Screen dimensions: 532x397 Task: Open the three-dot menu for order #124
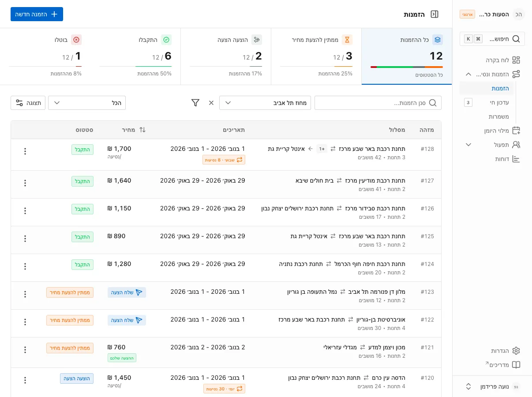pyautogui.click(x=25, y=266)
